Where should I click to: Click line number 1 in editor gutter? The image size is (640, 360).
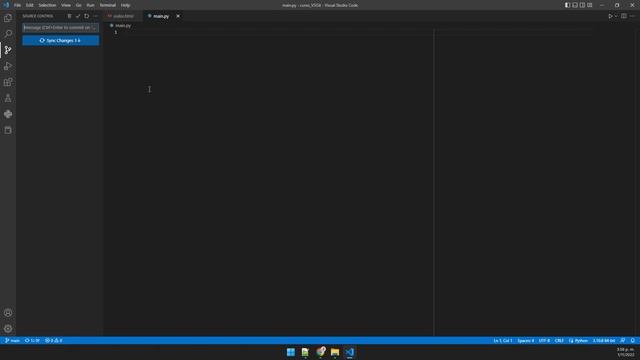point(116,32)
